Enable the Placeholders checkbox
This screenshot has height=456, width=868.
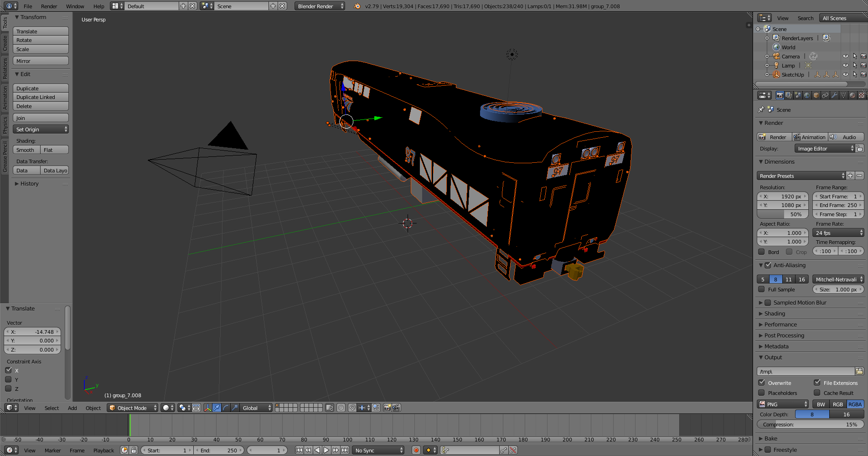(761, 393)
